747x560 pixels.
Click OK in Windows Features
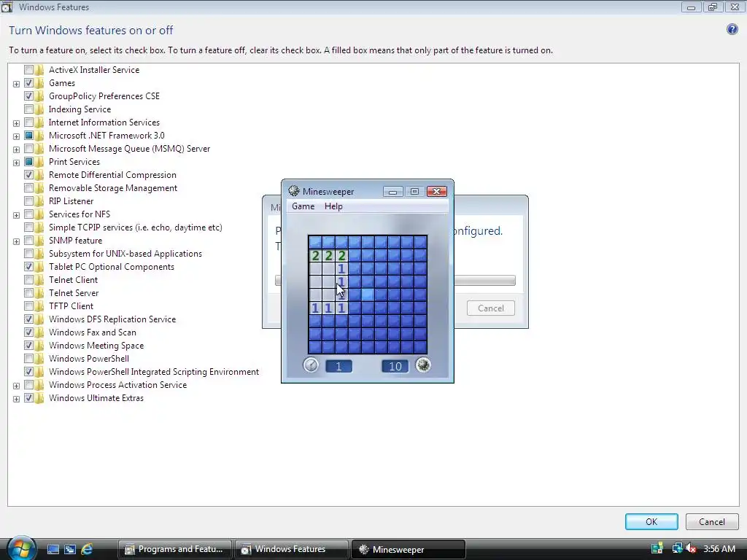651,521
